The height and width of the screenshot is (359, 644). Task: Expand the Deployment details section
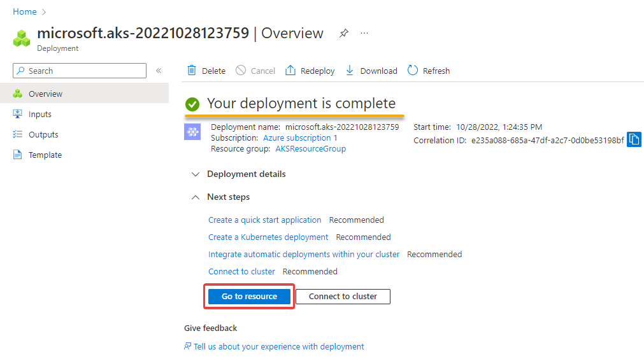pyautogui.click(x=239, y=174)
